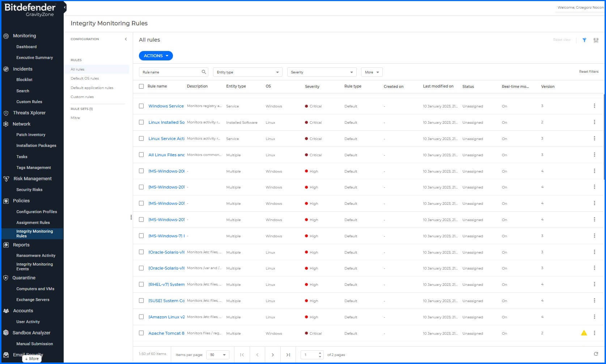The height and width of the screenshot is (364, 606).
Task: Open the Entity type filter dropdown
Action: point(248,72)
